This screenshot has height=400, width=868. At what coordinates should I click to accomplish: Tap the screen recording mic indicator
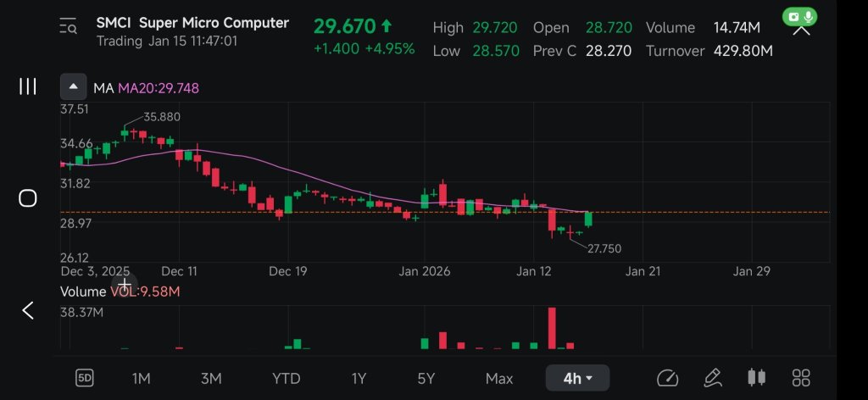tap(800, 17)
